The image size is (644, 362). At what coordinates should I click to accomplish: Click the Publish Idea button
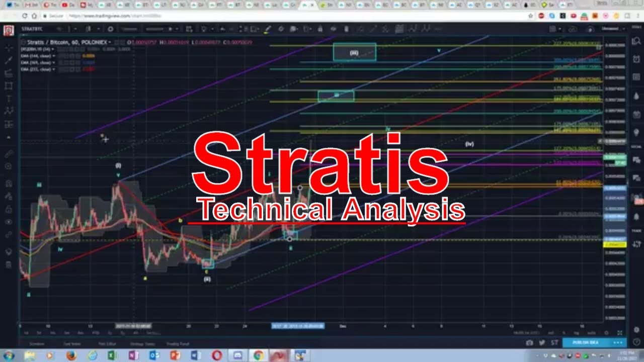tap(585, 343)
